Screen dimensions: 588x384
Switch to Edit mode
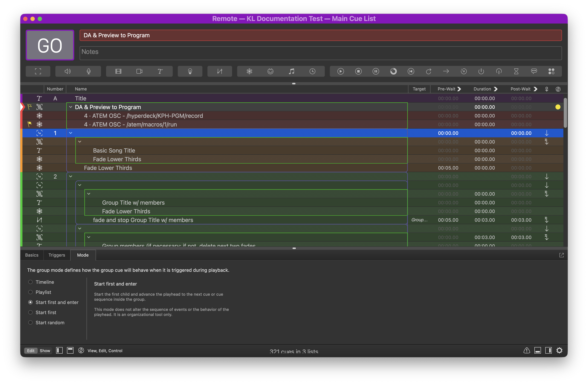[x=31, y=351]
